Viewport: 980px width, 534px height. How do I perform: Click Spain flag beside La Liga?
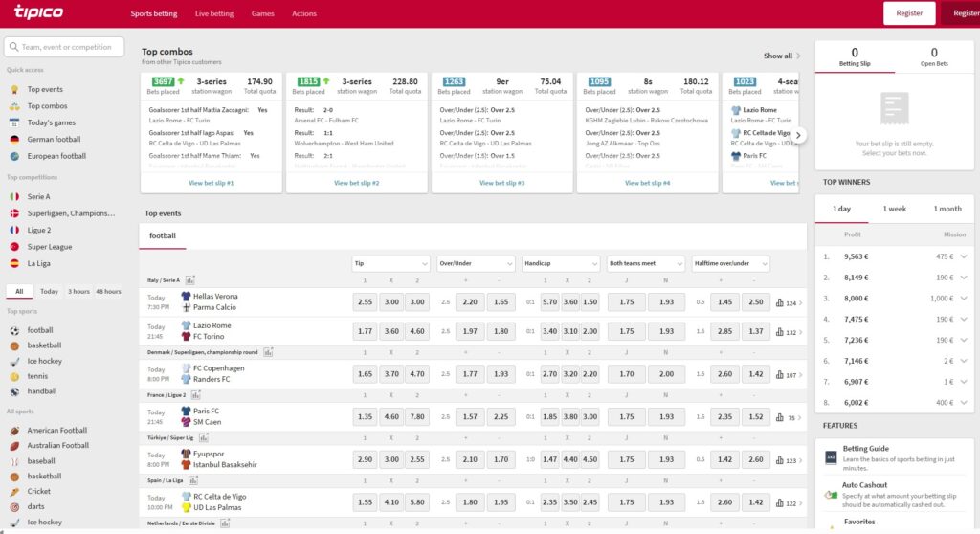coord(14,263)
